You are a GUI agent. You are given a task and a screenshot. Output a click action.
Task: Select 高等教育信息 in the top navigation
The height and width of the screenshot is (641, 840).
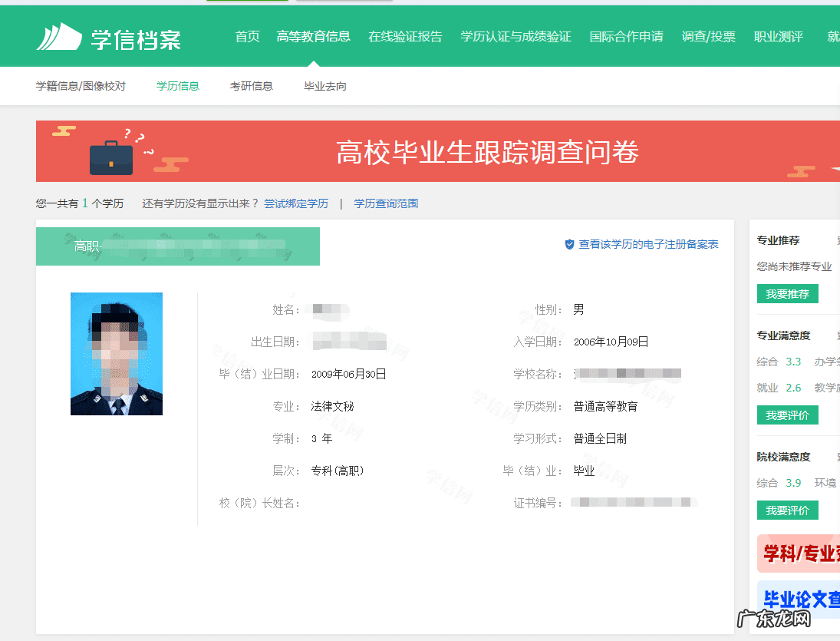point(313,36)
